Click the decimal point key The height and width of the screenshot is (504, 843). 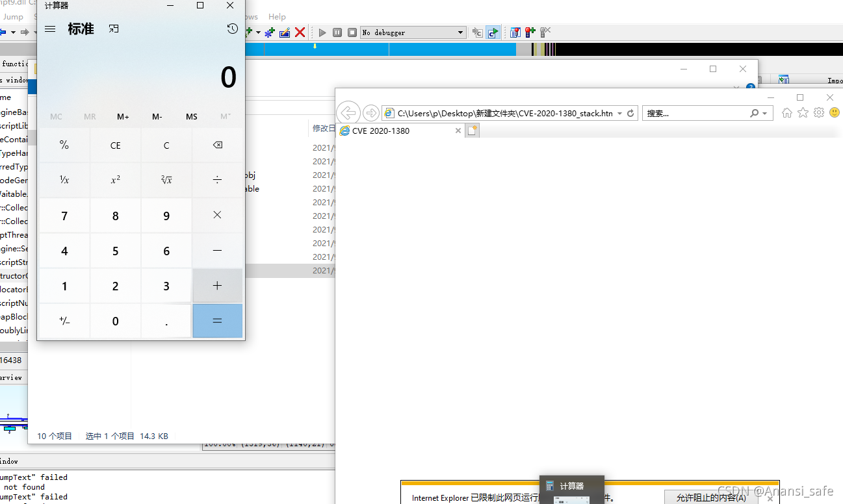pos(166,321)
